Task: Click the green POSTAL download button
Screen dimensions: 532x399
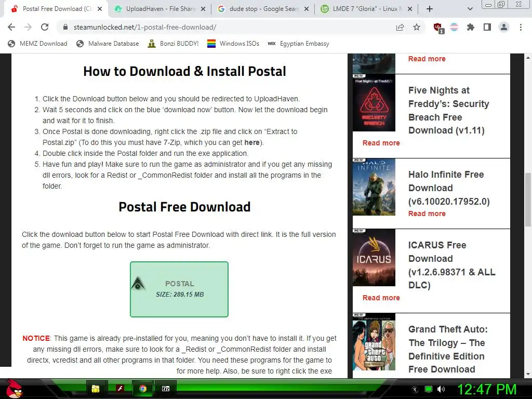Action: [179, 289]
